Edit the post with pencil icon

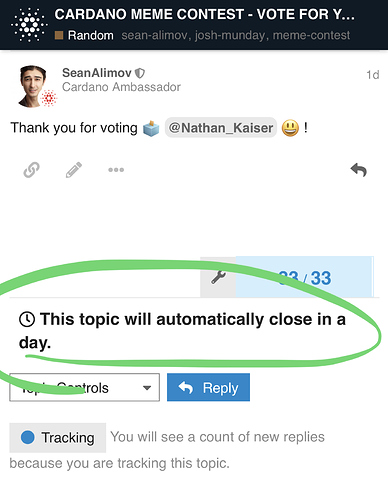[x=74, y=170]
